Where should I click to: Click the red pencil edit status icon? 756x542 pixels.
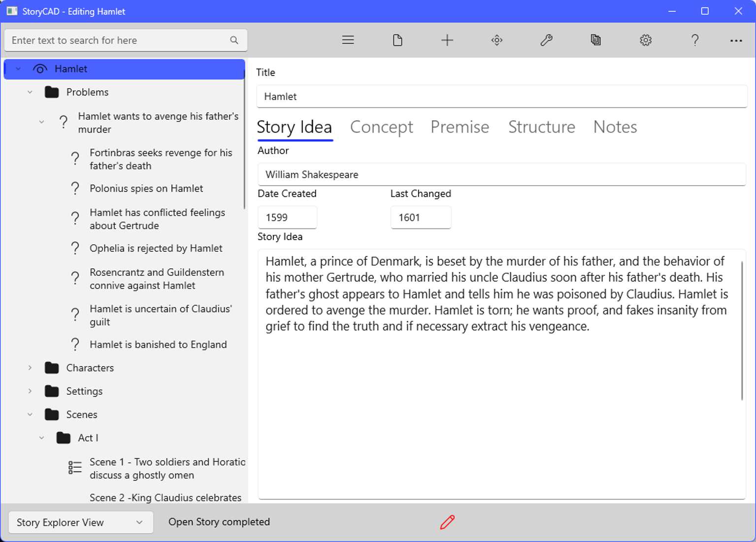447,522
